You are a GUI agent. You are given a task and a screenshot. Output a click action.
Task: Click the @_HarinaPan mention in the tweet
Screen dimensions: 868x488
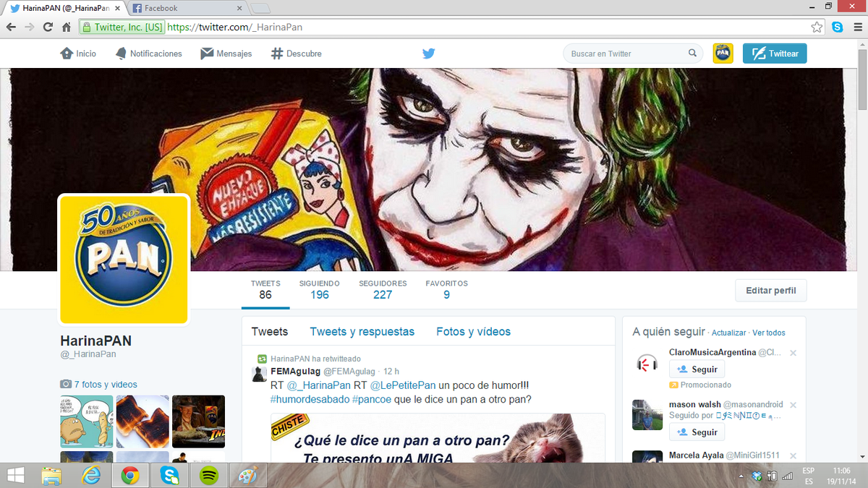tap(319, 385)
